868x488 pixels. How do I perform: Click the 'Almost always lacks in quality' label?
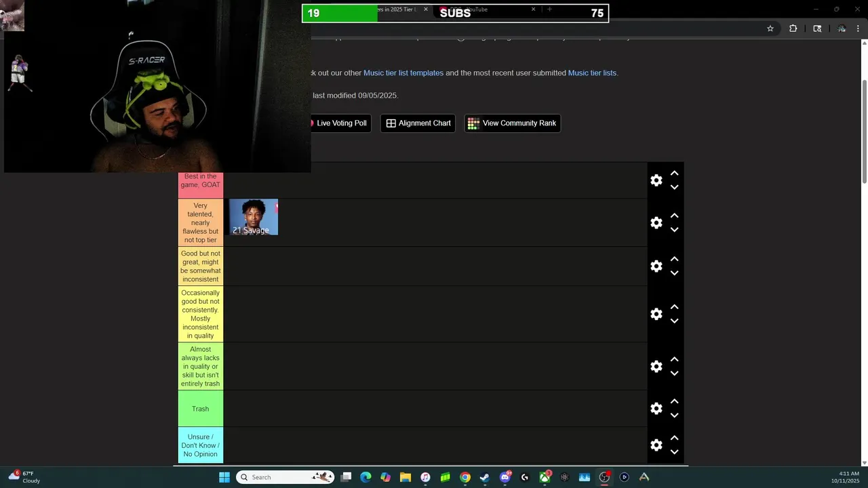[201, 367]
